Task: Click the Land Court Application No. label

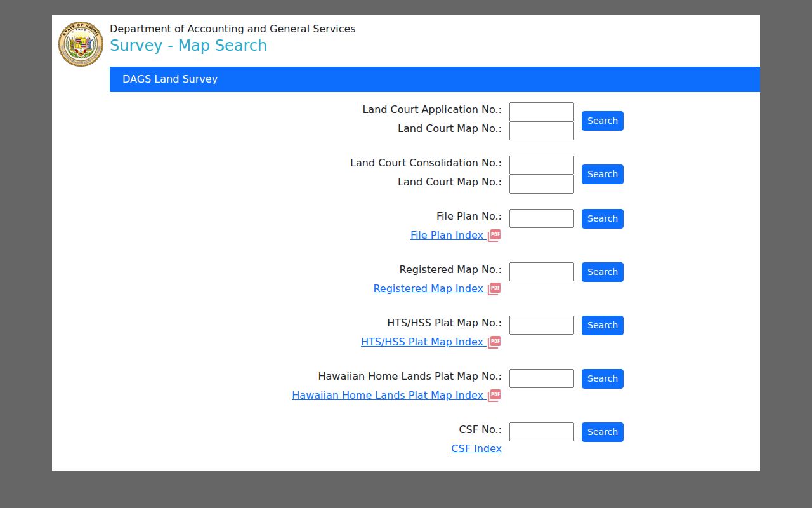Action: 432,110
